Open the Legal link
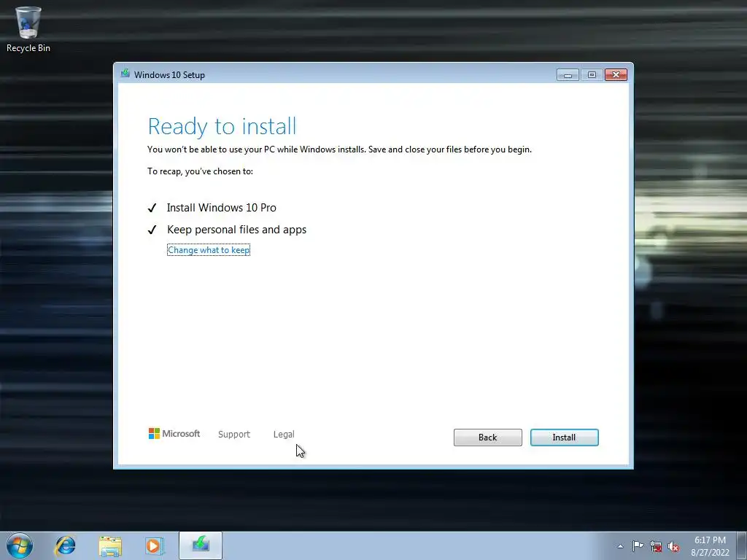Screen dimensions: 747x560 (284, 435)
